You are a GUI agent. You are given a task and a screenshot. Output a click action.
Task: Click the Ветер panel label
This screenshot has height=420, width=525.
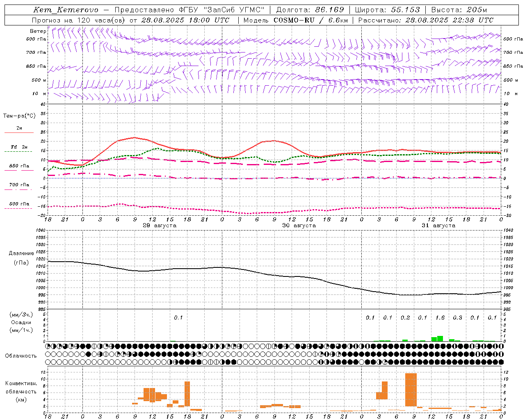click(38, 31)
